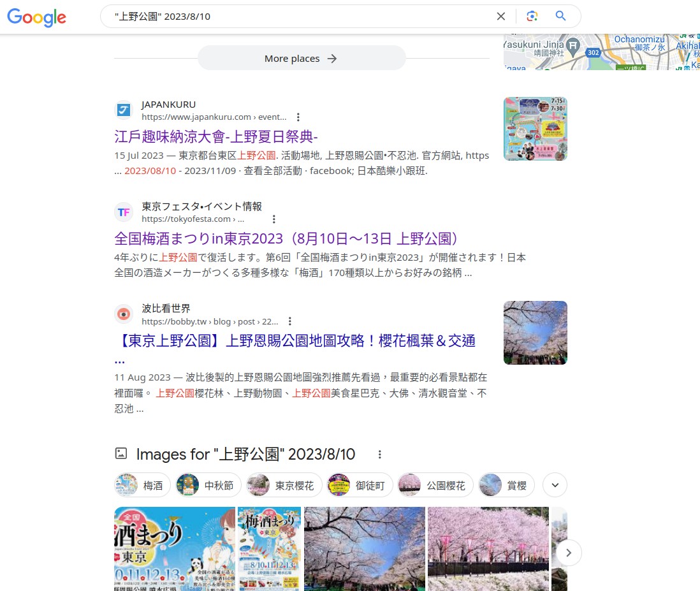The image size is (700, 591).
Task: Select the 梅酒 image filter chip
Action: pyautogui.click(x=142, y=485)
